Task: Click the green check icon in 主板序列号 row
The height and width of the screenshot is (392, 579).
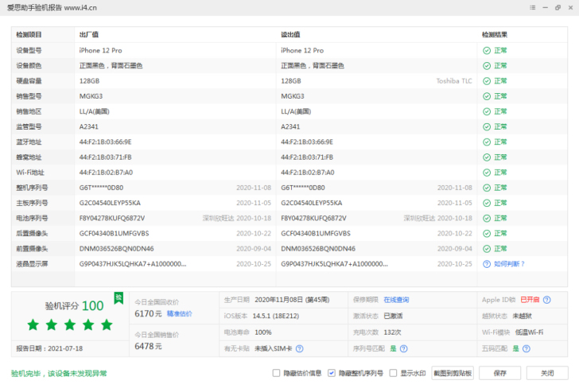Action: pyautogui.click(x=487, y=203)
